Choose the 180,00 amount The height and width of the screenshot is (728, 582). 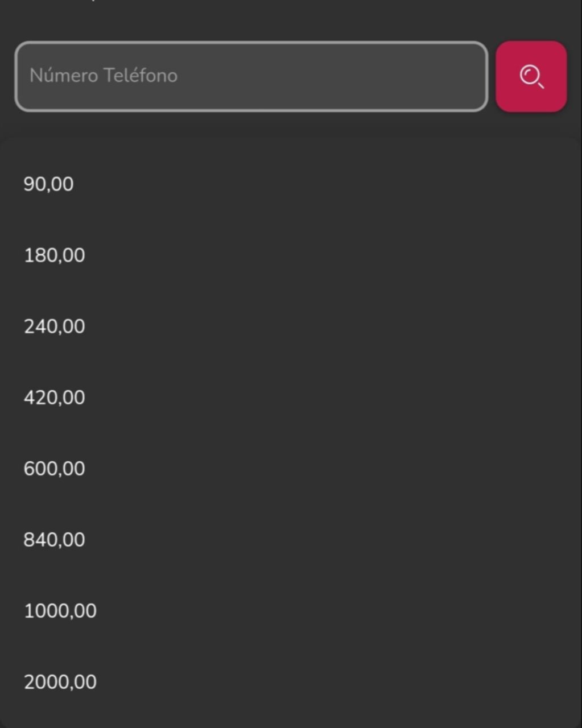pyautogui.click(x=291, y=255)
